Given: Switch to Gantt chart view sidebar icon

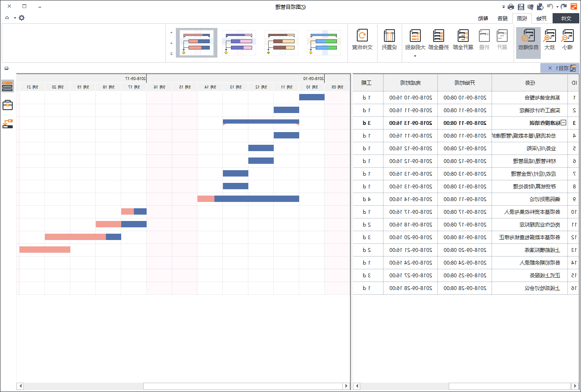Looking at the screenshot, I should [x=8, y=86].
